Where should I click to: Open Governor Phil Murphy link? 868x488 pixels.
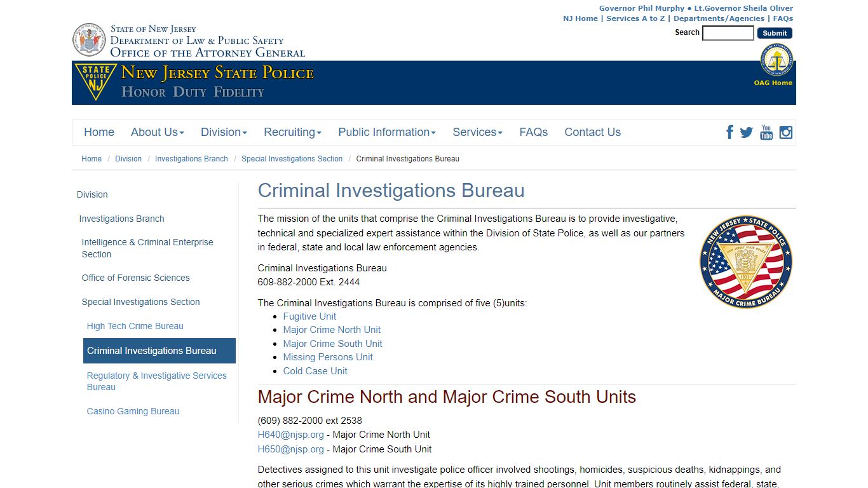[x=642, y=8]
